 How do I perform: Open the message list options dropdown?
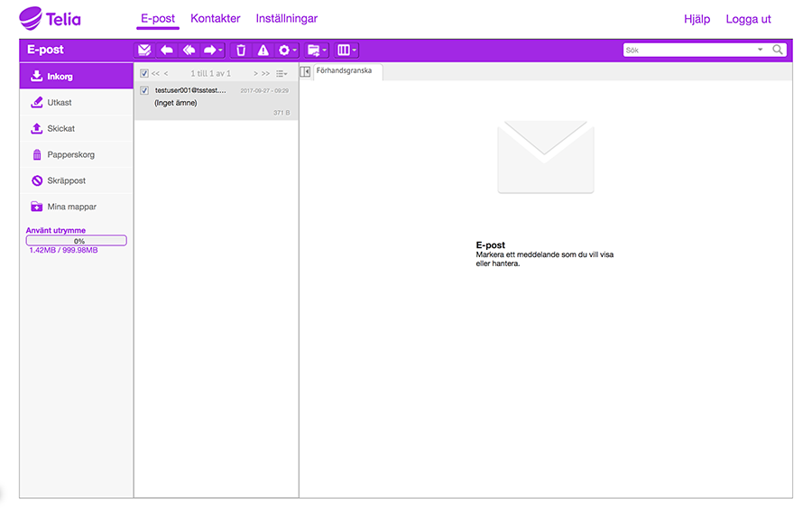pos(281,73)
